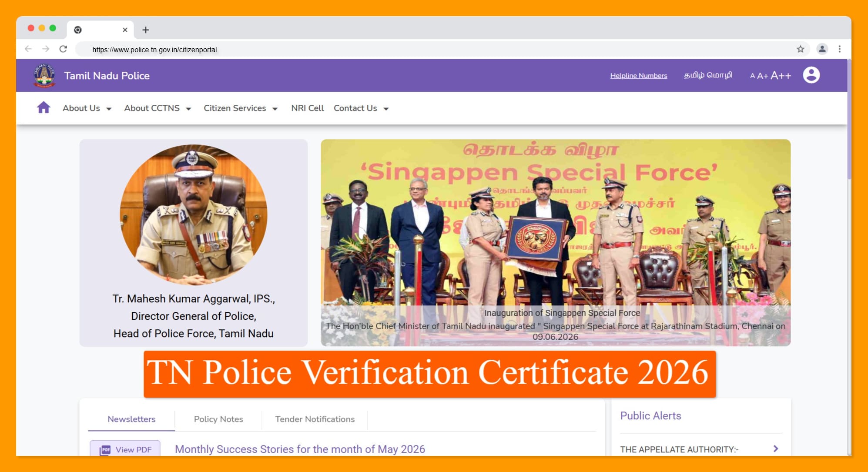Bookmark this page with the star icon
Screen dimensions: 868x472
(800, 49)
